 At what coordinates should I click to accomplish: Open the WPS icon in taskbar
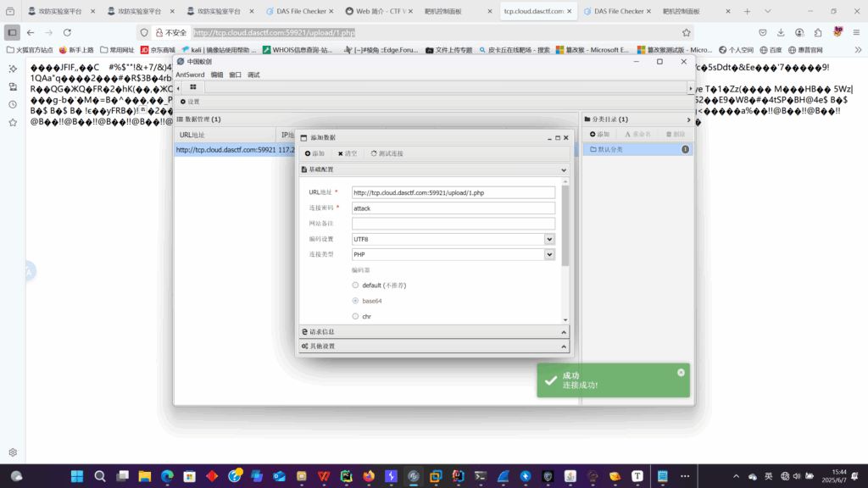tap(324, 476)
